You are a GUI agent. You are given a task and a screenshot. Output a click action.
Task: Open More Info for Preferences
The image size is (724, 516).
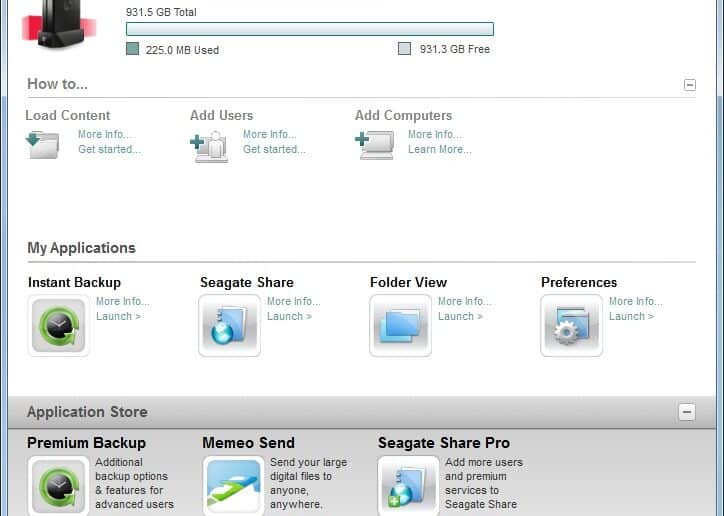pos(636,301)
